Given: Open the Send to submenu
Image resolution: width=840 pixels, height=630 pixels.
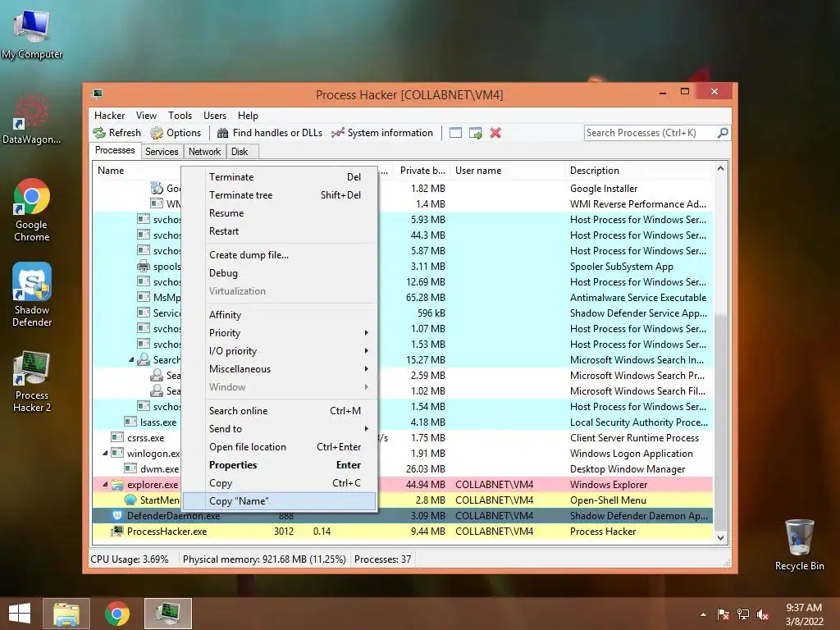Looking at the screenshot, I should click(291, 428).
